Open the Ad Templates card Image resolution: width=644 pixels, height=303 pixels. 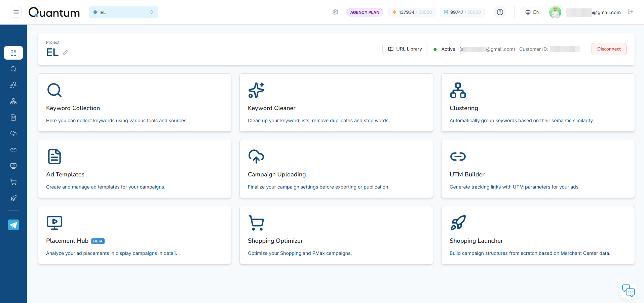[x=135, y=169]
